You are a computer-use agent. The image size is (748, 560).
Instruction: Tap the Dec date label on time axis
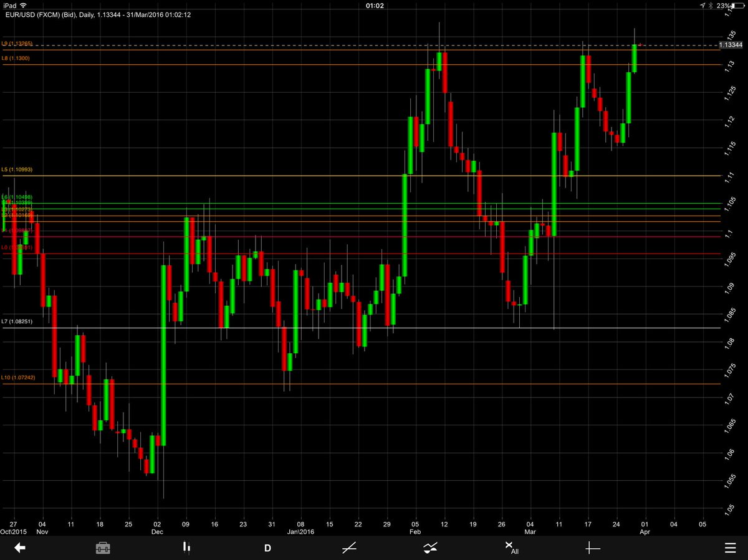pos(156,533)
